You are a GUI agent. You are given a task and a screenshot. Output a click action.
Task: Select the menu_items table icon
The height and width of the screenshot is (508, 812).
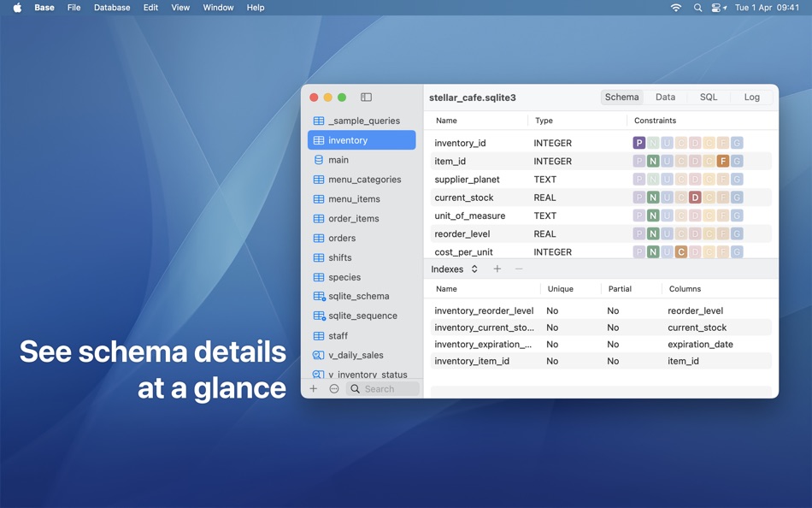click(319, 199)
